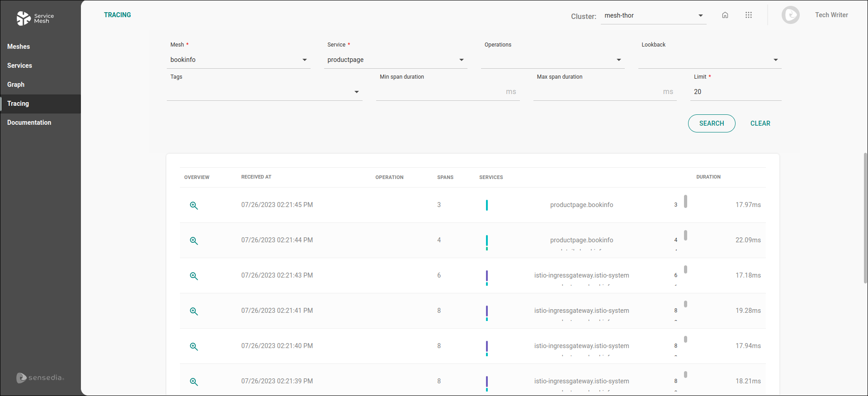Open Documentation in sidebar
868x396 pixels.
[x=41, y=123]
